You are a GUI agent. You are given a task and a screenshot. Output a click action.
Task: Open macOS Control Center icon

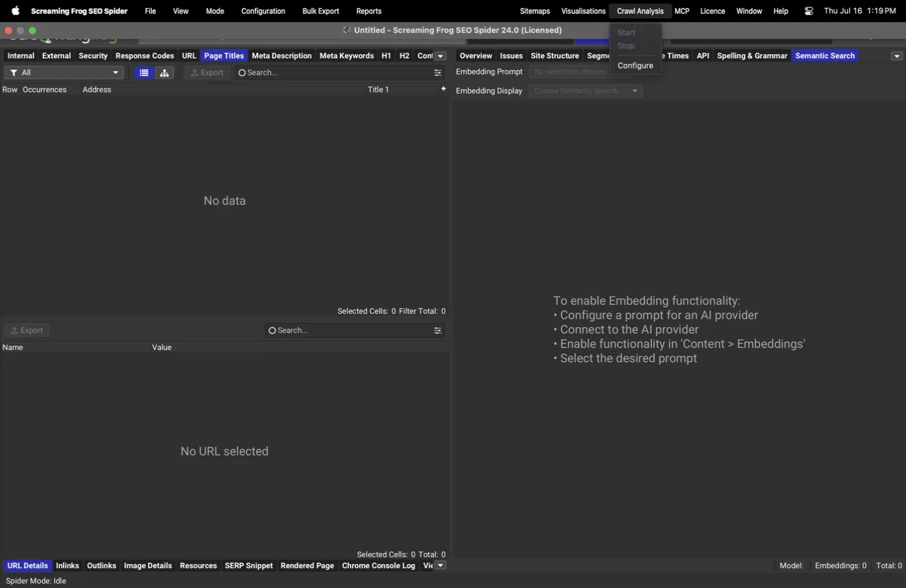[809, 11]
